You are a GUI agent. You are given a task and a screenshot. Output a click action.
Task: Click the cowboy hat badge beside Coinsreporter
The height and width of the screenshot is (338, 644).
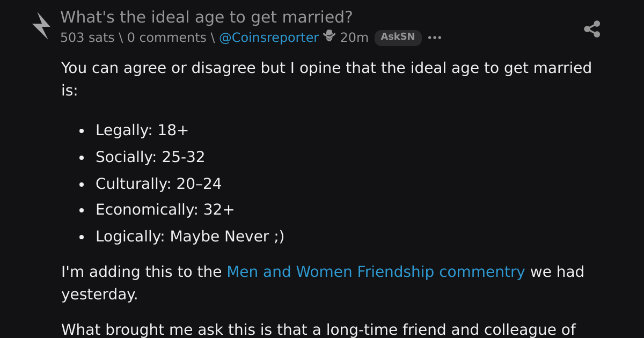point(330,36)
